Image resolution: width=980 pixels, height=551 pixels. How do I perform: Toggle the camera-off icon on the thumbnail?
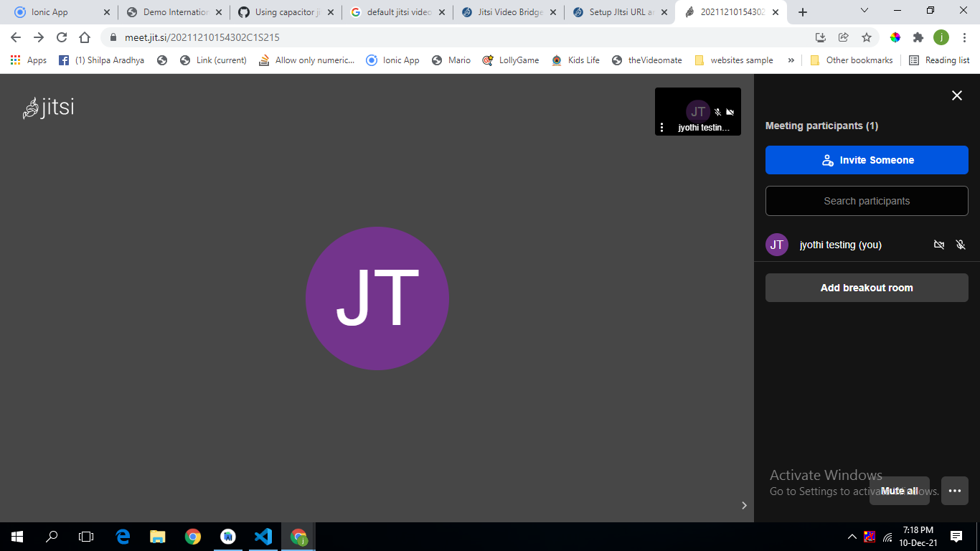click(x=730, y=112)
